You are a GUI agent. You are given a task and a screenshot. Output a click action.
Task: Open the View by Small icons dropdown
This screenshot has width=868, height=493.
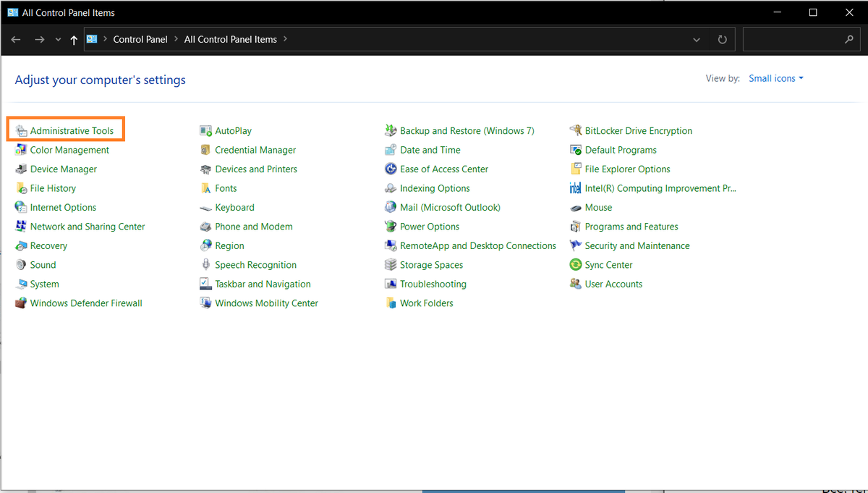pos(776,78)
